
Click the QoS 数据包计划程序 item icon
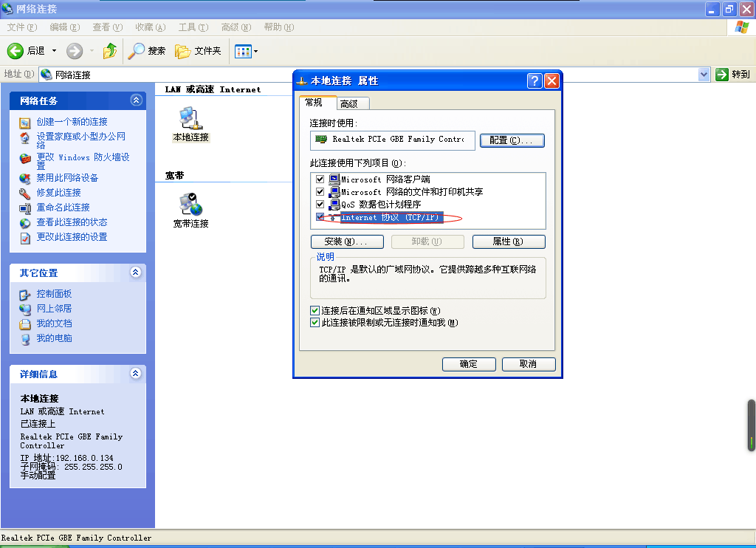pyautogui.click(x=334, y=205)
